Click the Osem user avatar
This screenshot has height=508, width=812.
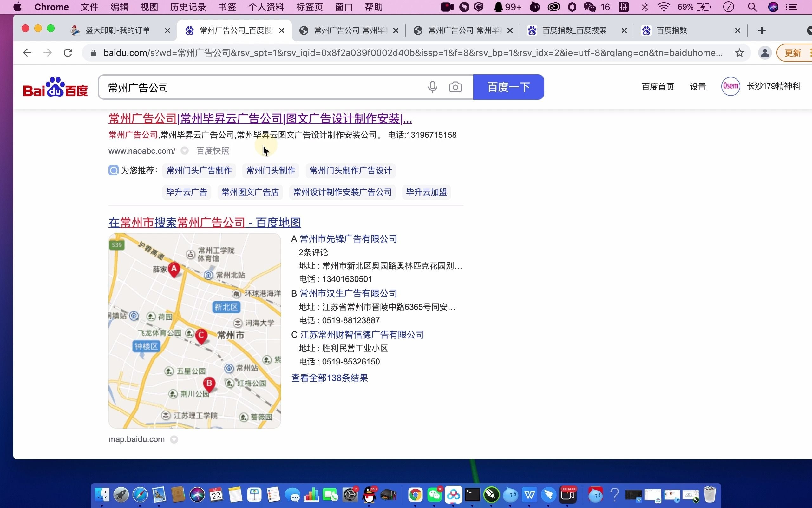click(x=730, y=86)
